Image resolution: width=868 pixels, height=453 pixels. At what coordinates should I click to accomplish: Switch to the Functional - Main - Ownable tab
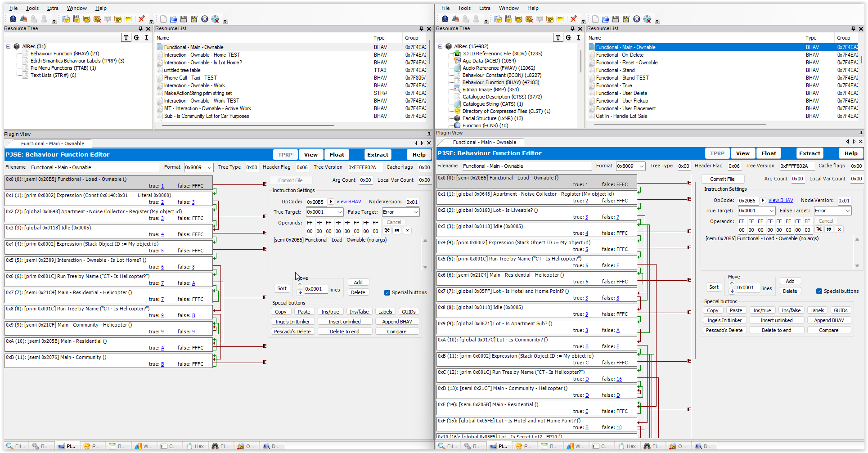(53, 143)
